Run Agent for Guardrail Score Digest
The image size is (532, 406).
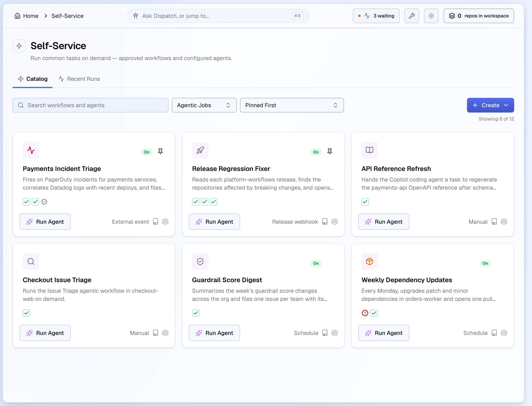point(214,333)
